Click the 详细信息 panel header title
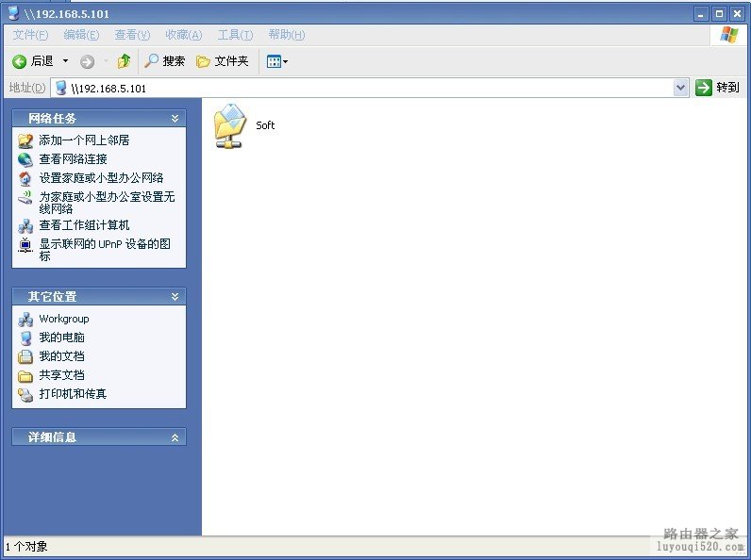Screen dimensions: 751x560 [x=52, y=437]
